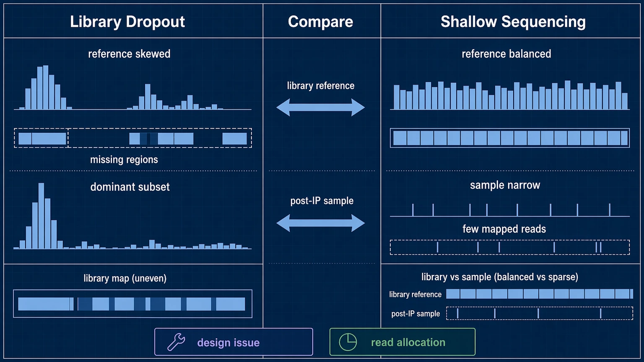Click the Library Dropout header
The height and width of the screenshot is (362, 644).
[127, 22]
